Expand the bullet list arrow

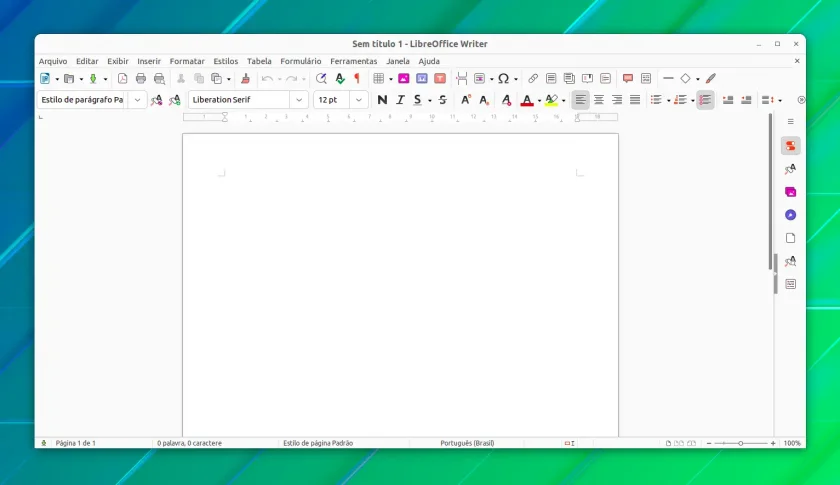pyautogui.click(x=669, y=100)
